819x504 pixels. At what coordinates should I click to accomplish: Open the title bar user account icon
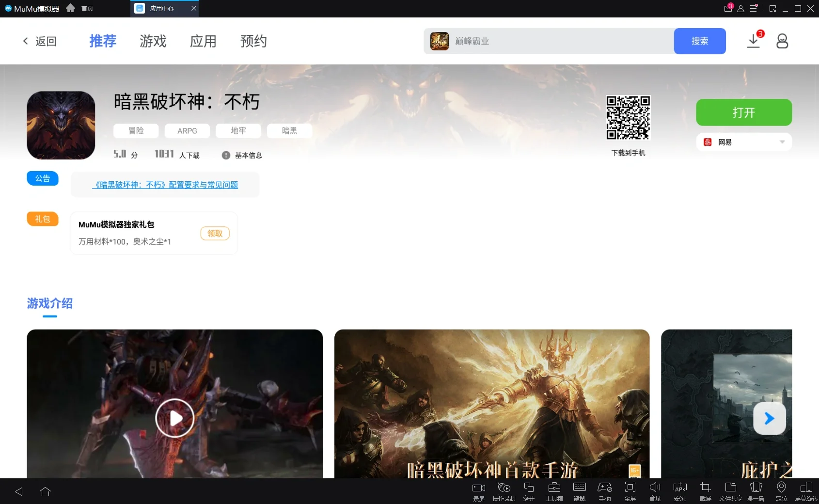[740, 9]
